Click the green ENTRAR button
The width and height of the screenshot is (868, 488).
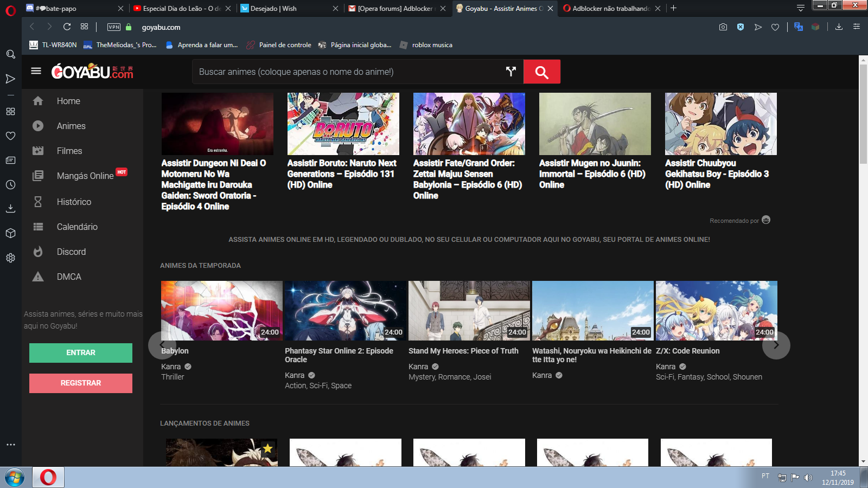click(81, 353)
